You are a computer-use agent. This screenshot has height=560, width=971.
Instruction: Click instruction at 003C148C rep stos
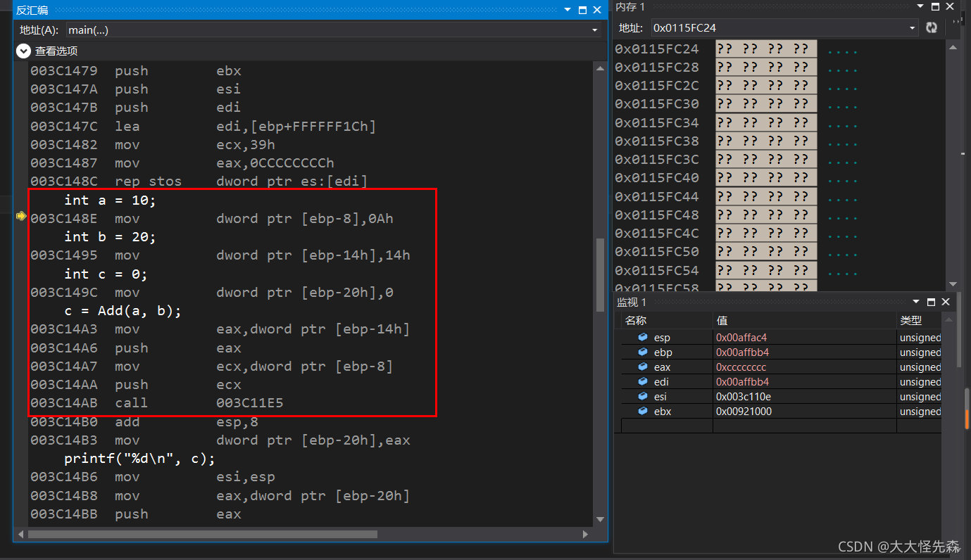[x=199, y=182]
